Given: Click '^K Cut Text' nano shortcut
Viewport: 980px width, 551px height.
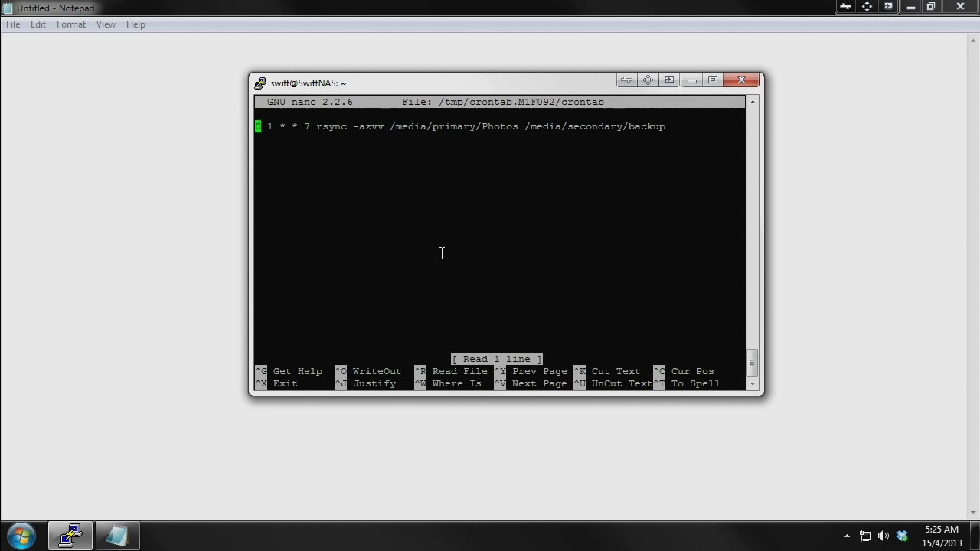Looking at the screenshot, I should pos(607,371).
